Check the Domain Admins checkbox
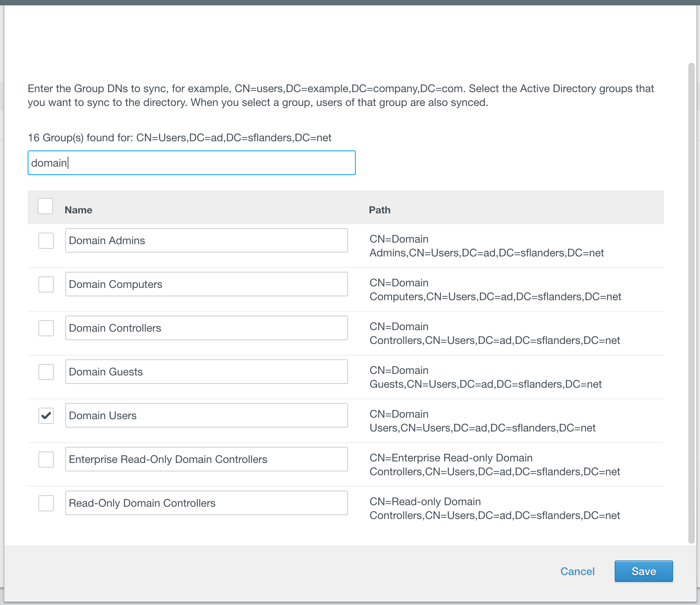 click(46, 241)
